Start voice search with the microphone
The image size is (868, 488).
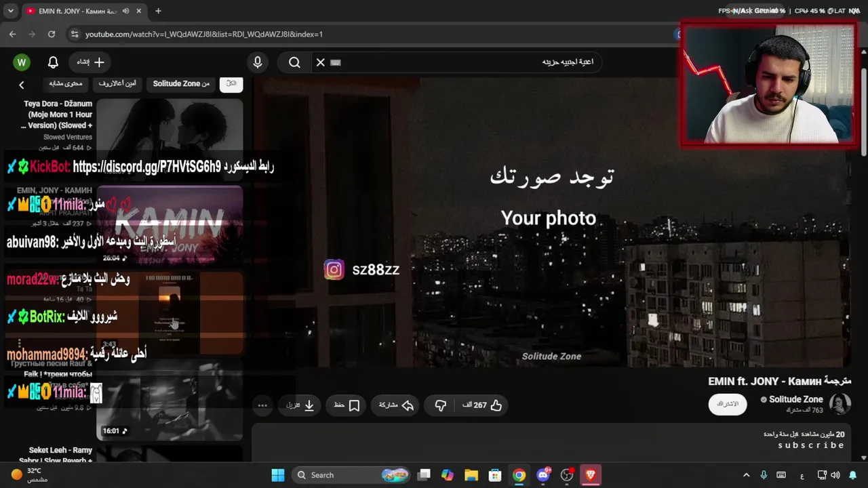258,62
